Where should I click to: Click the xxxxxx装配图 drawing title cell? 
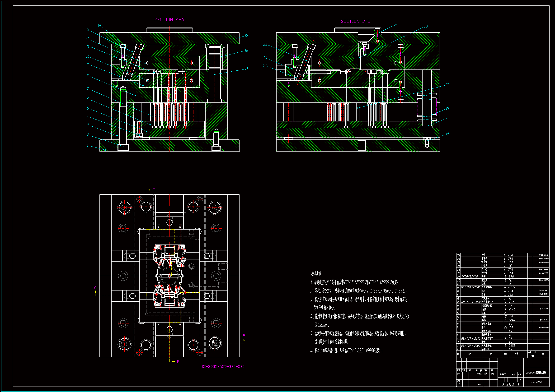click(536, 373)
